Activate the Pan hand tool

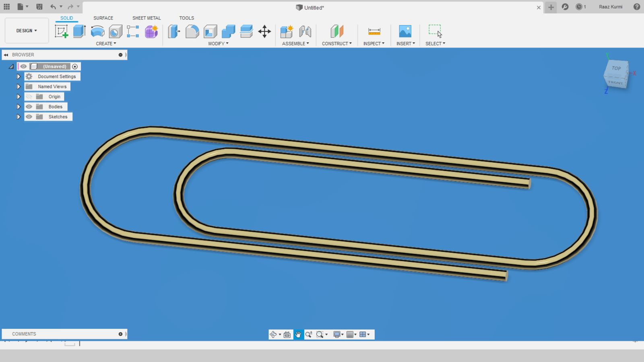pos(298,335)
